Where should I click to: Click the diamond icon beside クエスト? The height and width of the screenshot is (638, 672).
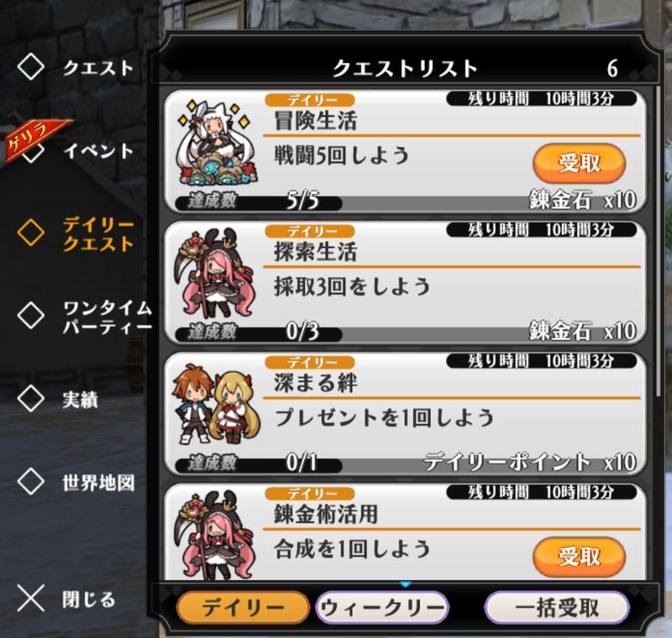(x=31, y=67)
